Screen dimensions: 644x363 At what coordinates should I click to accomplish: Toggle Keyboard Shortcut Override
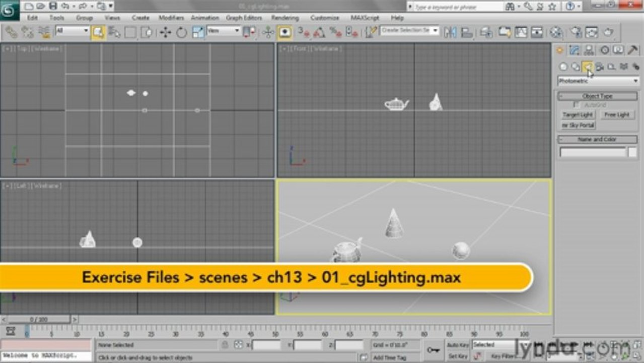tap(285, 32)
